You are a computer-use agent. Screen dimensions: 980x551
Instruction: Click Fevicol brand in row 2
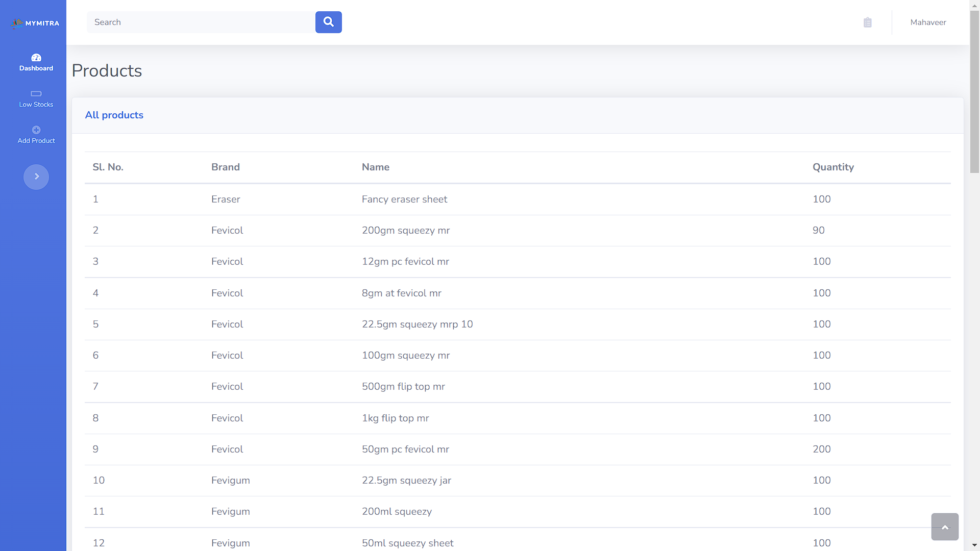[x=227, y=231]
